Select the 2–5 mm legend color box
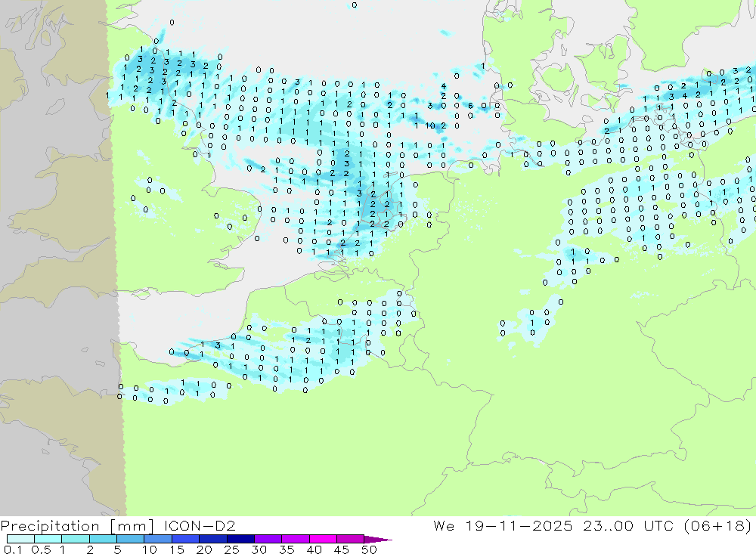 103,539
